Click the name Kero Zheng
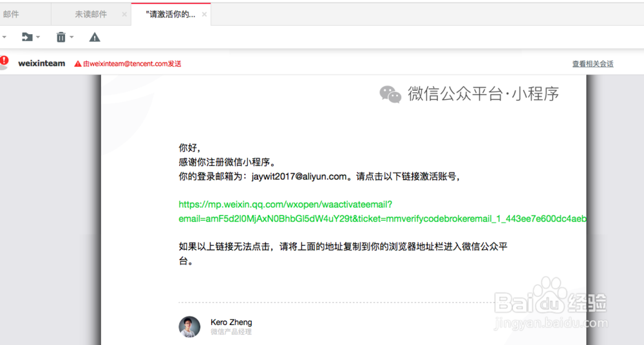644x345 pixels. click(x=231, y=322)
